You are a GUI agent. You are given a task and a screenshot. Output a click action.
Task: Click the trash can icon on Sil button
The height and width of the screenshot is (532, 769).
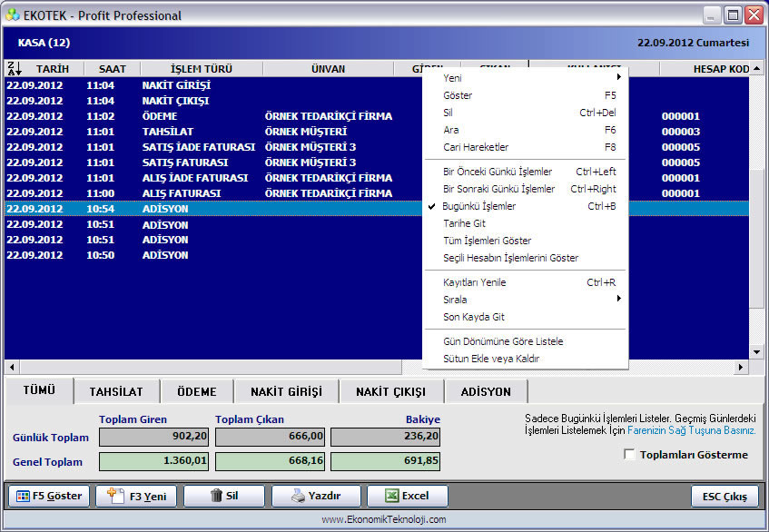point(216,496)
